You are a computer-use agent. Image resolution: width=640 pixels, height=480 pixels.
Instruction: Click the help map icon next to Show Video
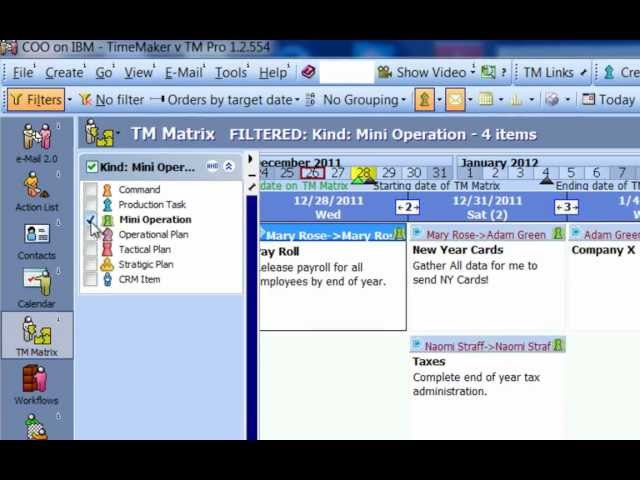(488, 72)
